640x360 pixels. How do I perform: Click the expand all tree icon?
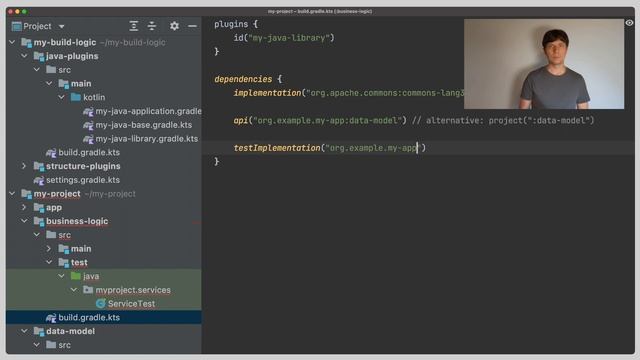pyautogui.click(x=133, y=26)
